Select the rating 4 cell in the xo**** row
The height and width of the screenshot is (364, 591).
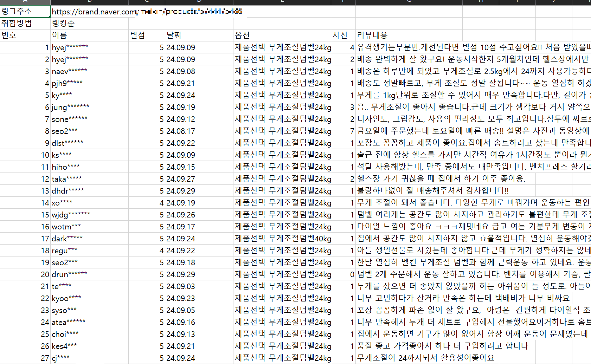[x=147, y=203]
